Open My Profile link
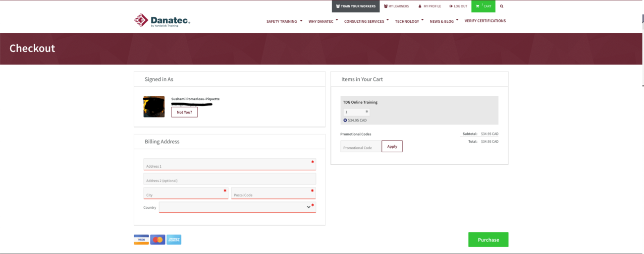Viewport: 644px width, 254px height. [429, 6]
